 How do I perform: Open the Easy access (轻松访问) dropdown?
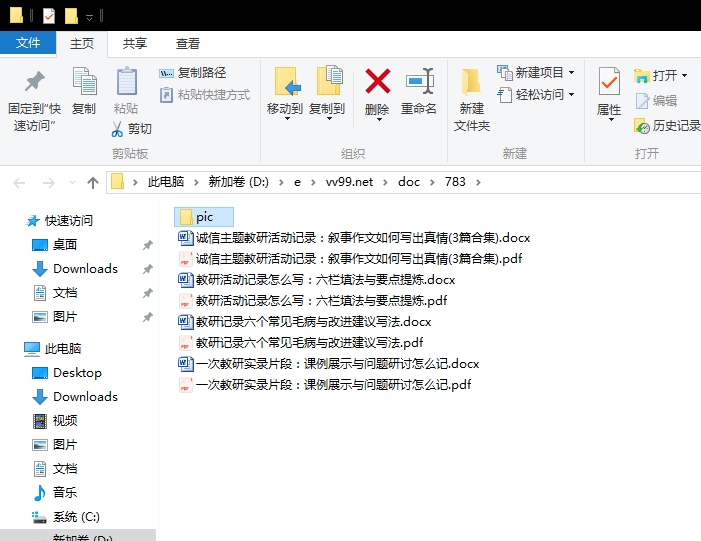(536, 95)
